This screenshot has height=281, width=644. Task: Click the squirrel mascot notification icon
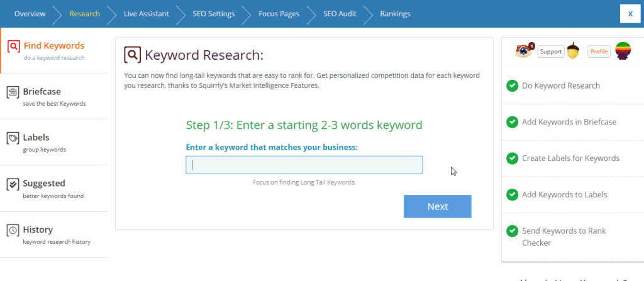tap(523, 51)
